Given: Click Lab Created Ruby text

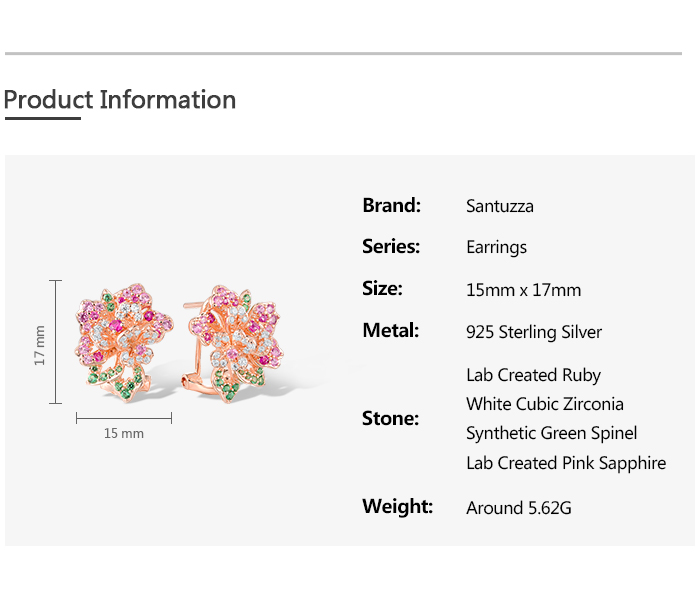Looking at the screenshot, I should tap(533, 375).
